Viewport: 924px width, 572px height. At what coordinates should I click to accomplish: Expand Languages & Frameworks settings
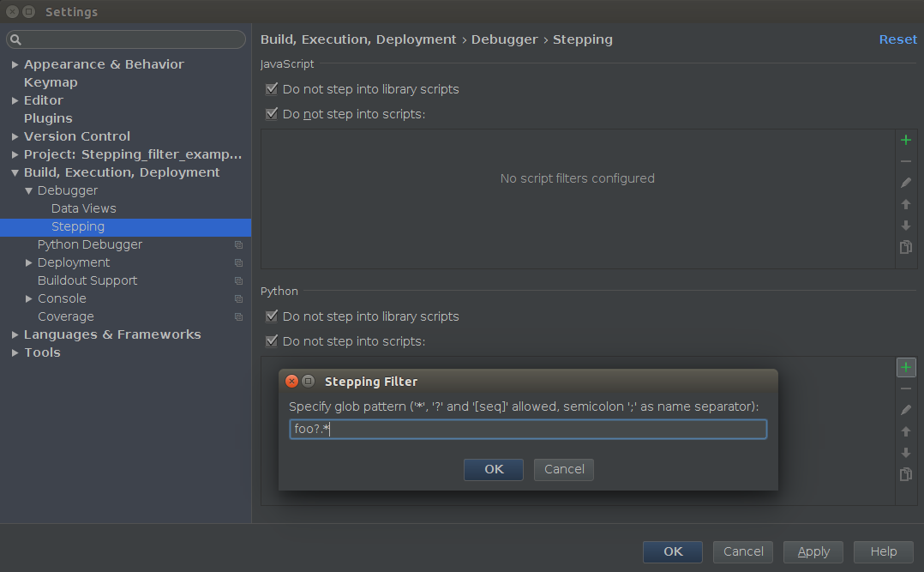(15, 335)
